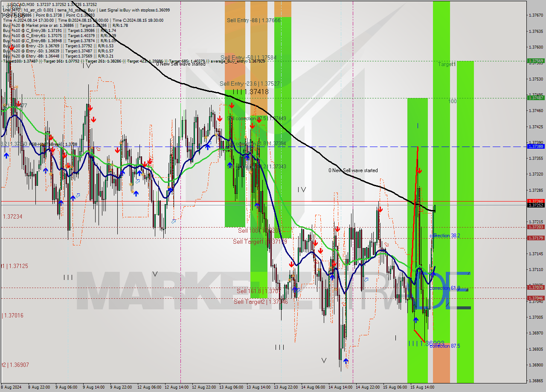Click the '| | | 1.36998' low label
This screenshot has width=546, height=392.
click(426, 343)
